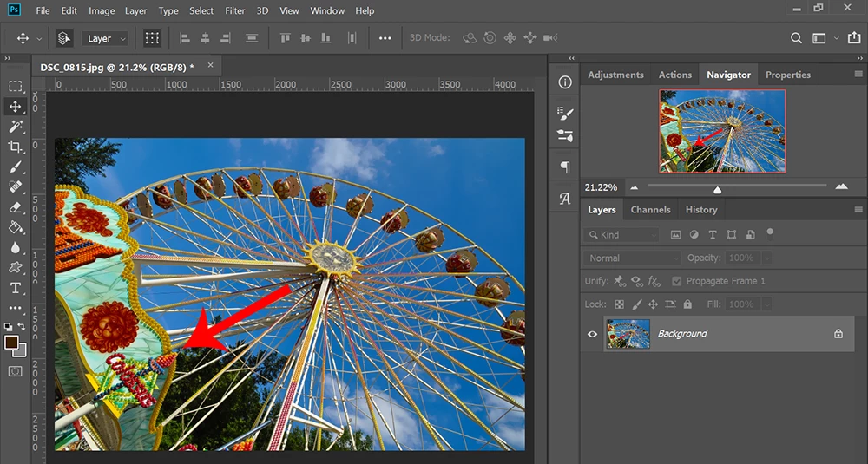Switch to the Channels tab
The width and height of the screenshot is (868, 464).
point(650,209)
